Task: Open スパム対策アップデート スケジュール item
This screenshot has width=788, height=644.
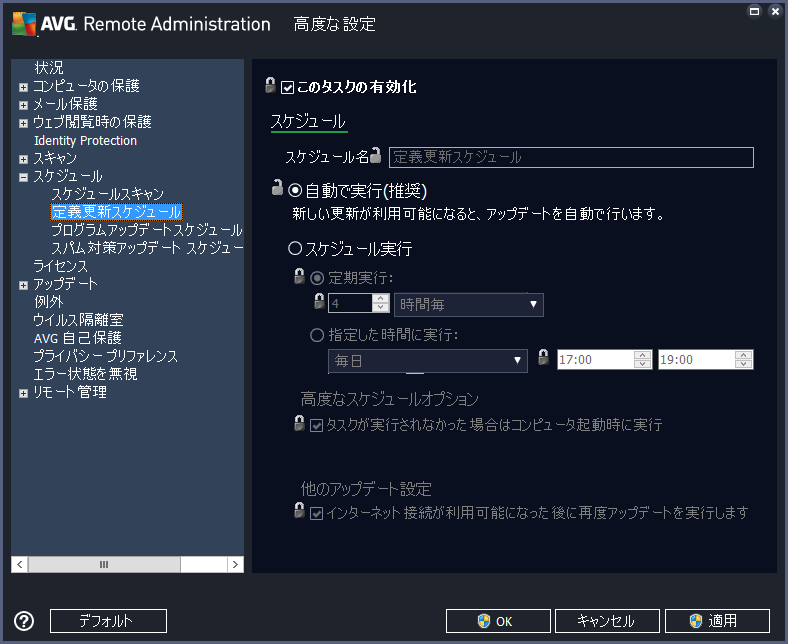Action: [x=147, y=248]
